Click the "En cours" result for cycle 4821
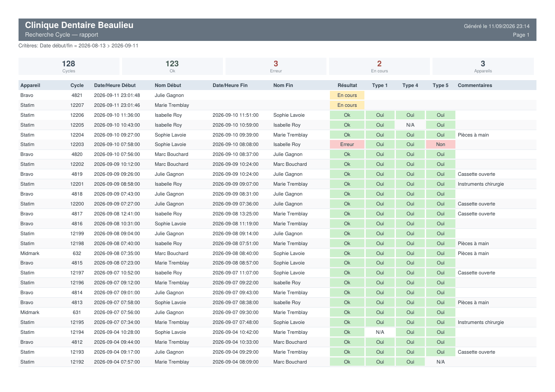The image size is (555, 392). pos(347,95)
